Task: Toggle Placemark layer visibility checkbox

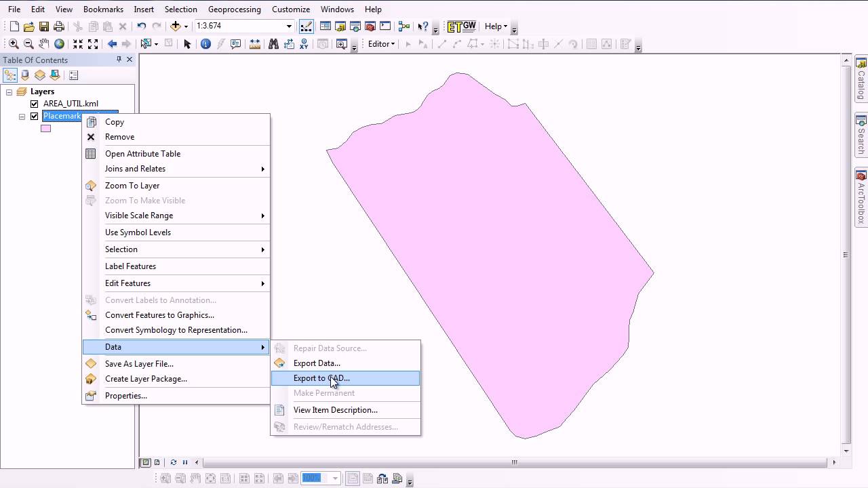Action: (x=35, y=116)
